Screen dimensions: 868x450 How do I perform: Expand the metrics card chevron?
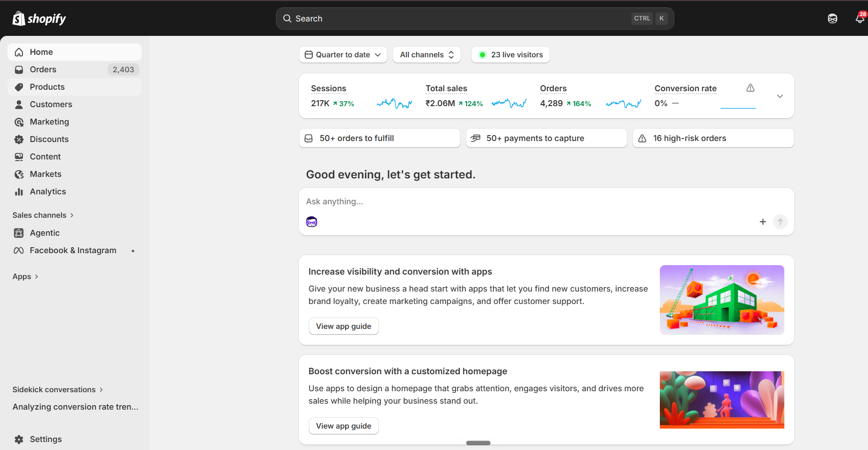point(780,96)
